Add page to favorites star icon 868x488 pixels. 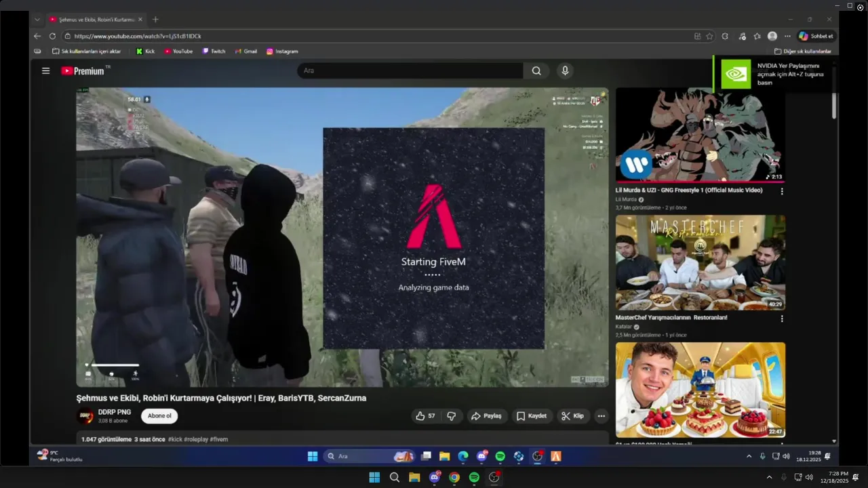pos(709,36)
